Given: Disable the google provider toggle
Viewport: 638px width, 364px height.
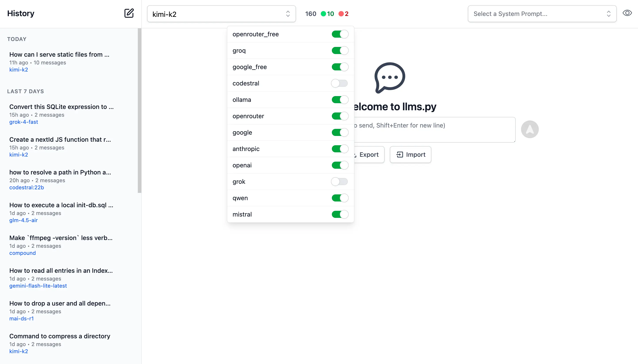Looking at the screenshot, I should coord(340,132).
